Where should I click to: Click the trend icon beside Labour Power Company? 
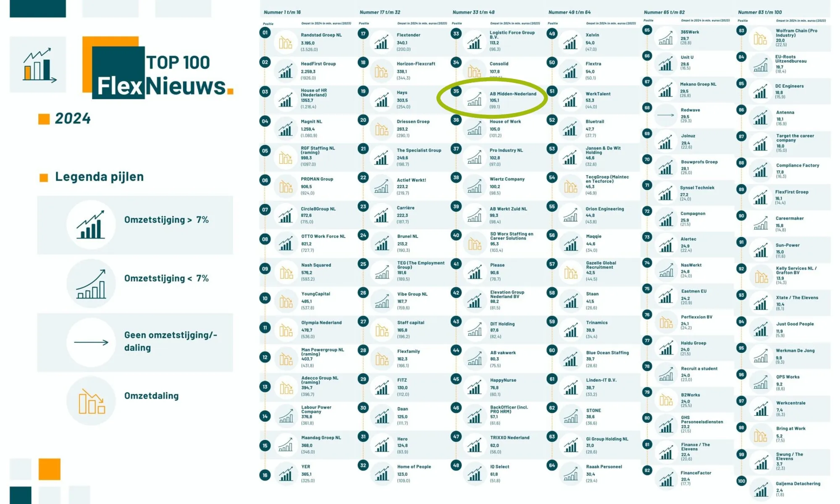pos(286,416)
